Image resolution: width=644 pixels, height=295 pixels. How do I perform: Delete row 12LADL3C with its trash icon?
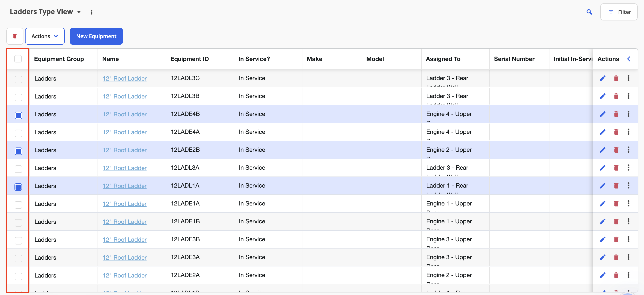[616, 78]
